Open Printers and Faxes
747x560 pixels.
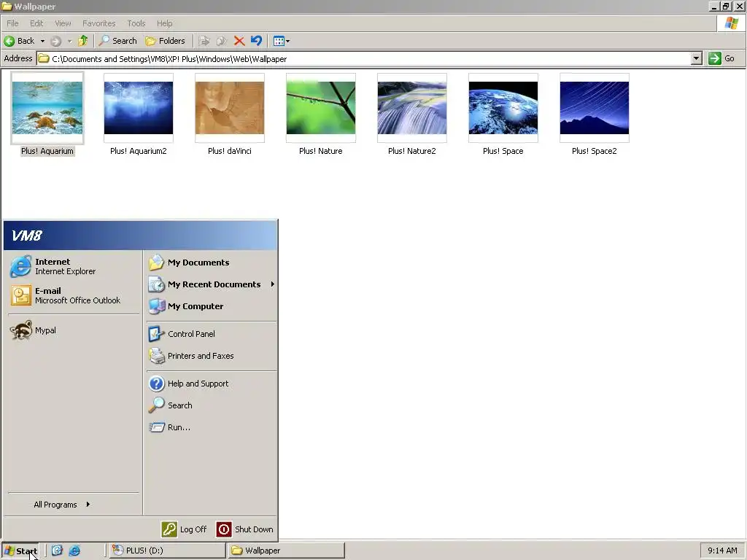click(212, 356)
